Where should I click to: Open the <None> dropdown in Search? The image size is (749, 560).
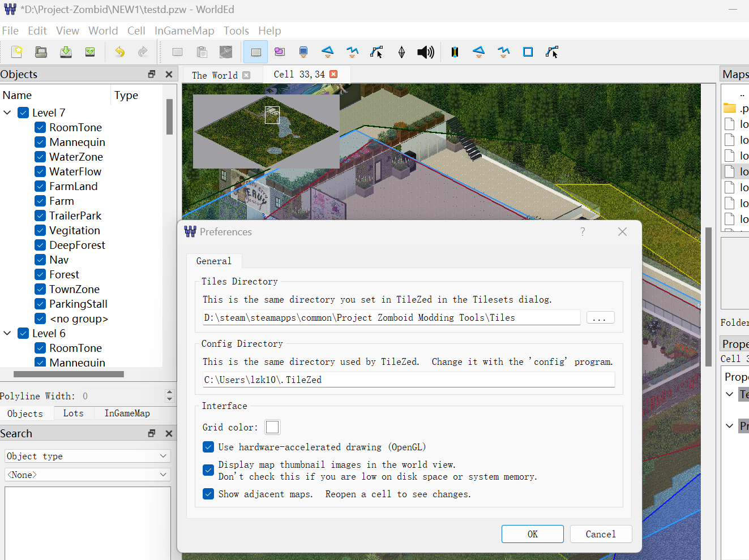[x=87, y=475]
